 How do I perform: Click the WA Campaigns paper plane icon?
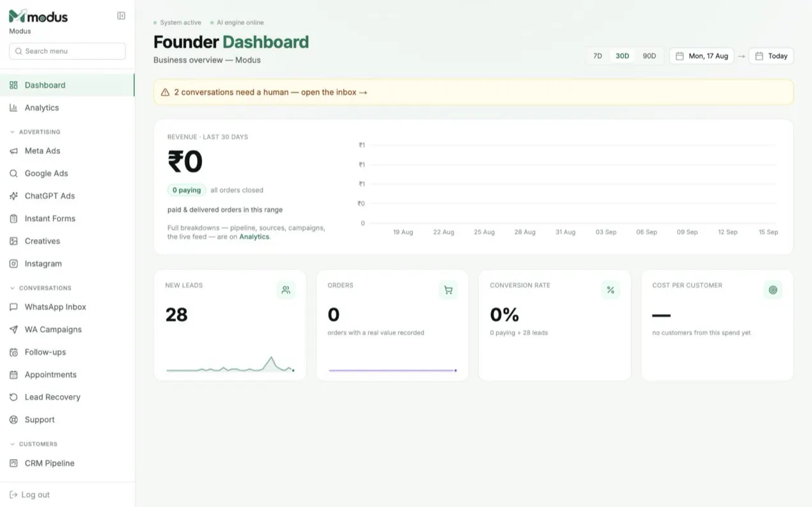coord(13,329)
